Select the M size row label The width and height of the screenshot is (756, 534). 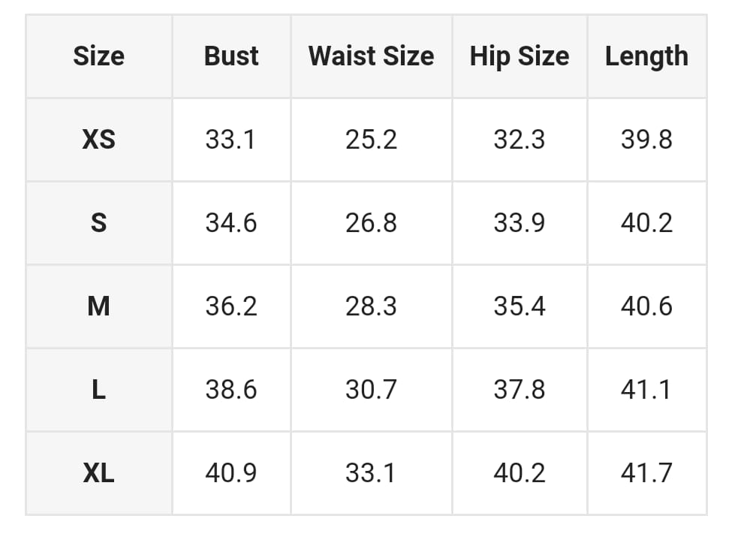click(98, 306)
